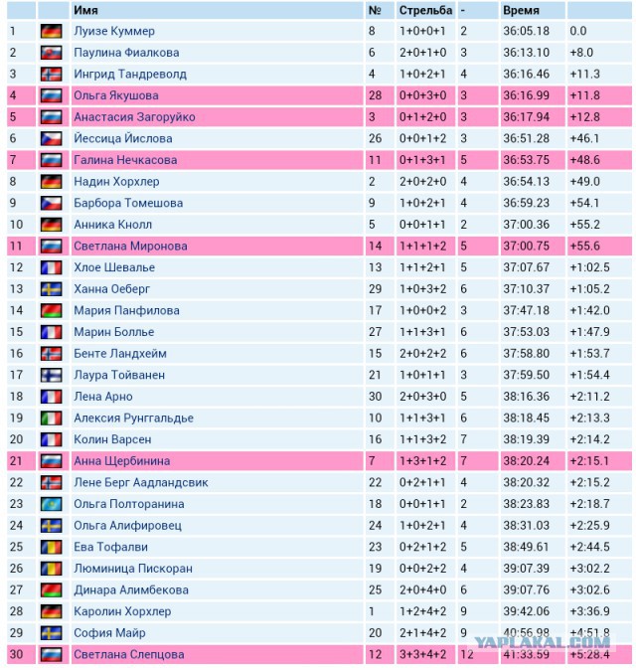The image size is (636, 672).
Task: Click the Italian flag beside Алексия Рунггальдье
Action: click(52, 418)
